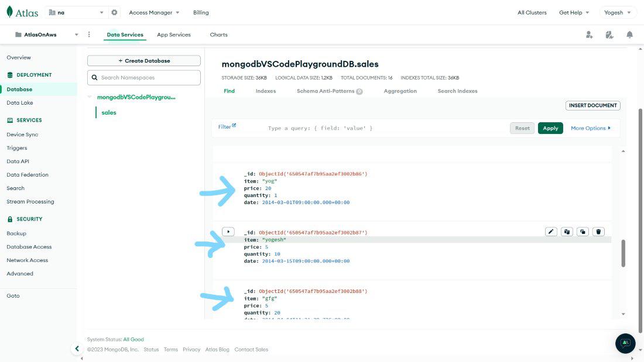
Task: Click the document list scroll-up arrow
Action: 623,151
